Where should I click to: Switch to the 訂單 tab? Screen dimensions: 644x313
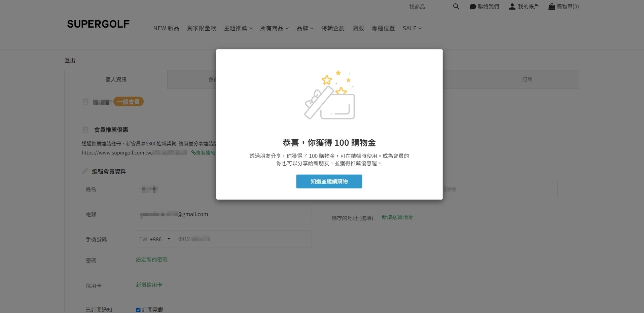pyautogui.click(x=527, y=79)
